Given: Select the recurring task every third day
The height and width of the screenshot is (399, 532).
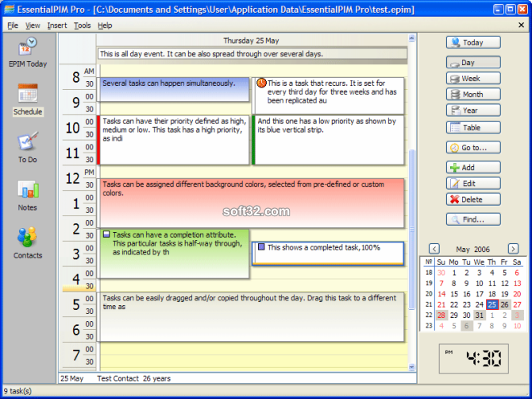Looking at the screenshot, I should [x=328, y=95].
